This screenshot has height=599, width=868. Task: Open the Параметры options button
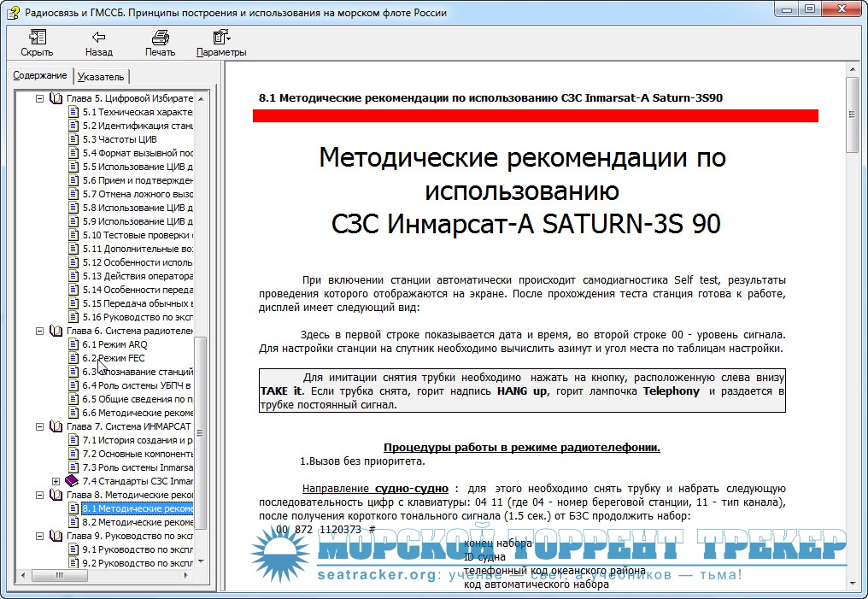[x=221, y=44]
